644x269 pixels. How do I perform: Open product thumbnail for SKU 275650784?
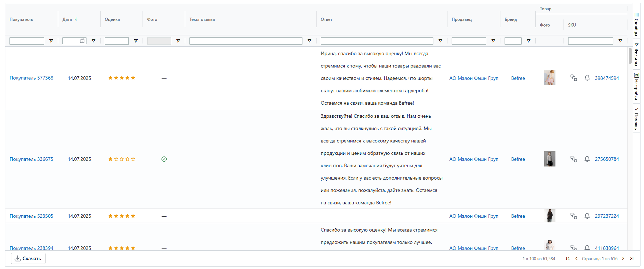pyautogui.click(x=549, y=159)
